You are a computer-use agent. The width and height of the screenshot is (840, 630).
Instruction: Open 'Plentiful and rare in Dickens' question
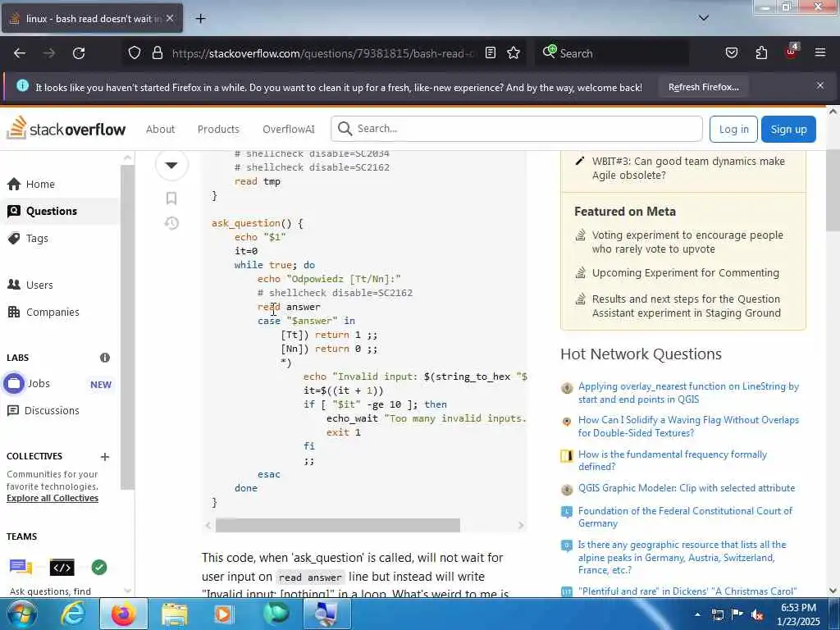[687, 591]
